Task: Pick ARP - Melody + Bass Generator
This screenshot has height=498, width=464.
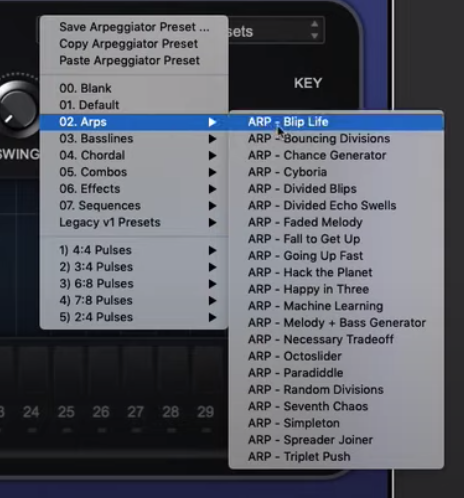Action: point(336,323)
